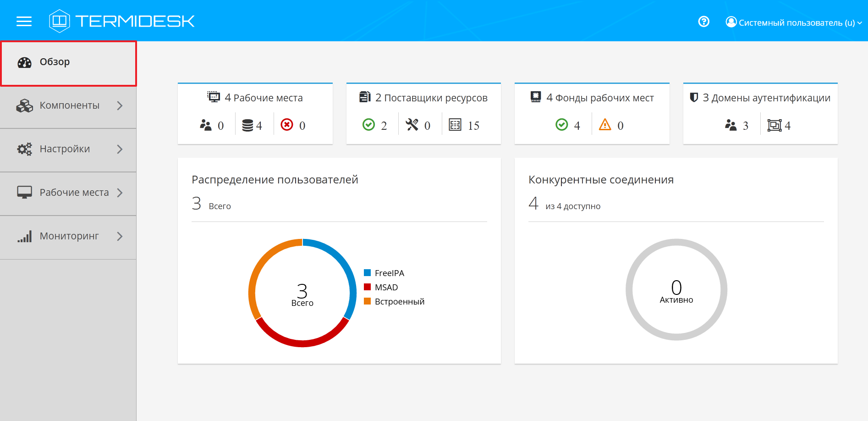Click the wrench maintenance providers icon
Image resolution: width=868 pixels, height=421 pixels.
[412, 125]
